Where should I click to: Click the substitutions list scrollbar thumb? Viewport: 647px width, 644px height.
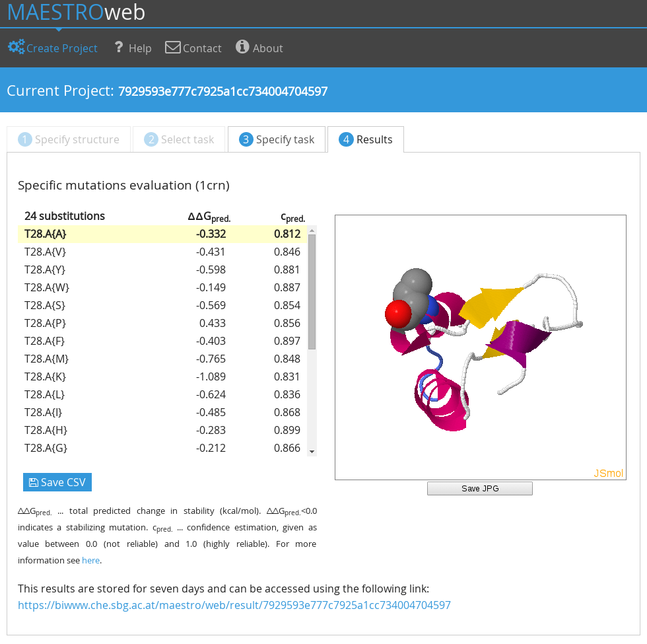[312, 292]
